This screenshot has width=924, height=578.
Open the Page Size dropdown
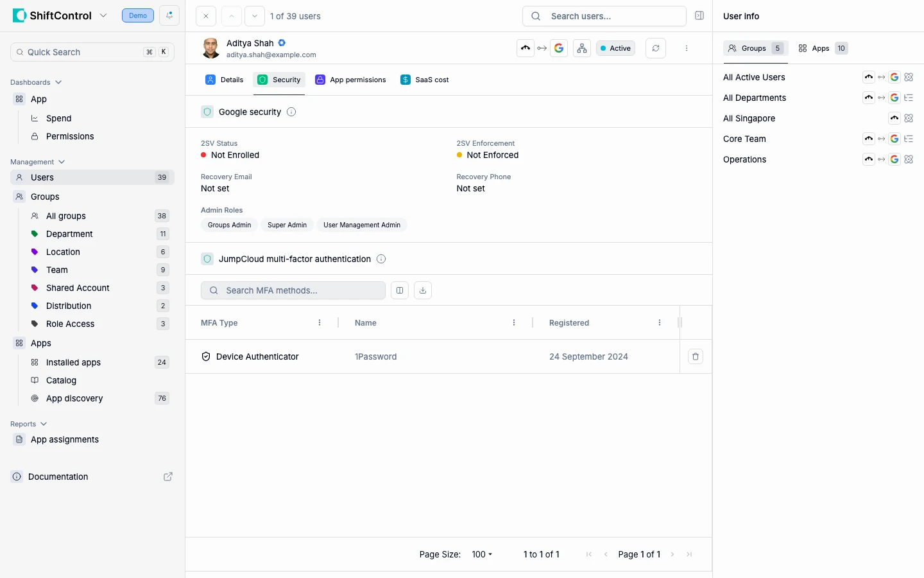pyautogui.click(x=482, y=554)
